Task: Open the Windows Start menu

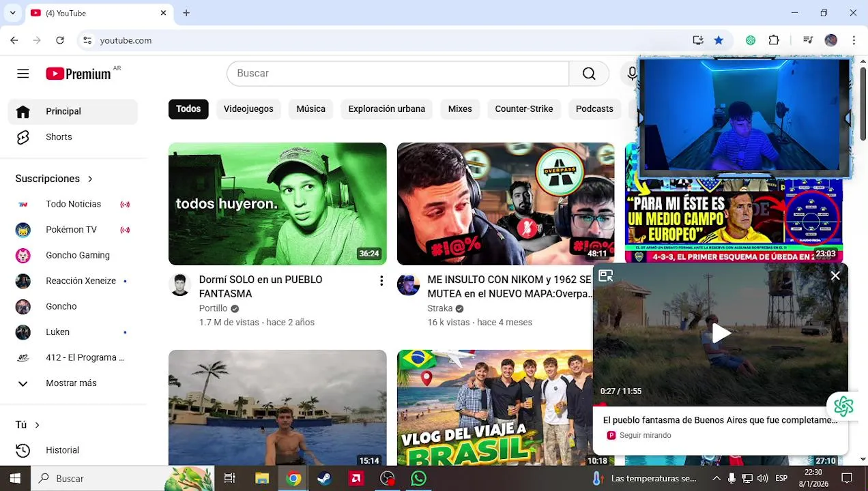Action: [x=15, y=479]
